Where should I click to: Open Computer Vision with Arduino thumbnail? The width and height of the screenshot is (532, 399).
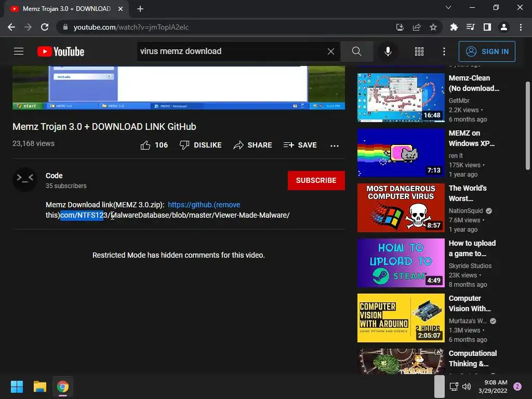pos(401,318)
